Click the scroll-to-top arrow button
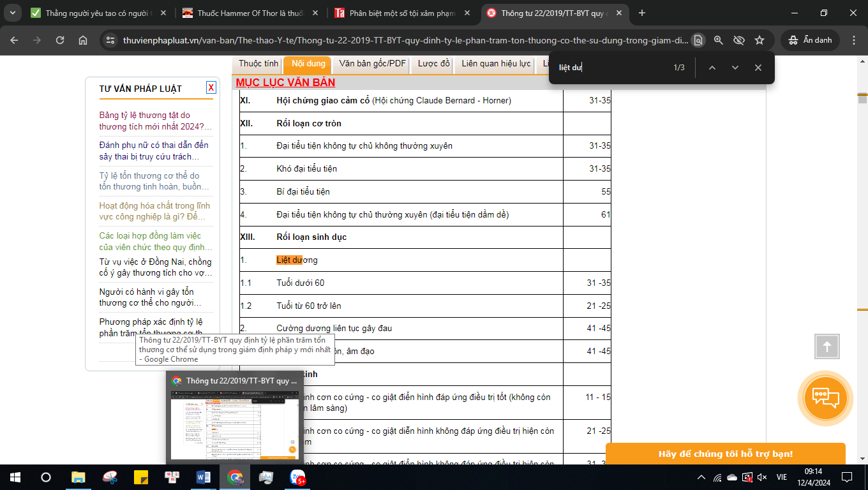The height and width of the screenshot is (490, 868). tap(827, 346)
